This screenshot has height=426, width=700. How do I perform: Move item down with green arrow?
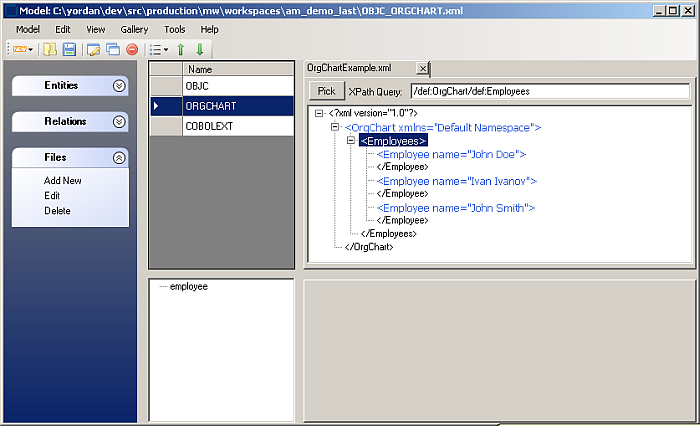pos(200,49)
